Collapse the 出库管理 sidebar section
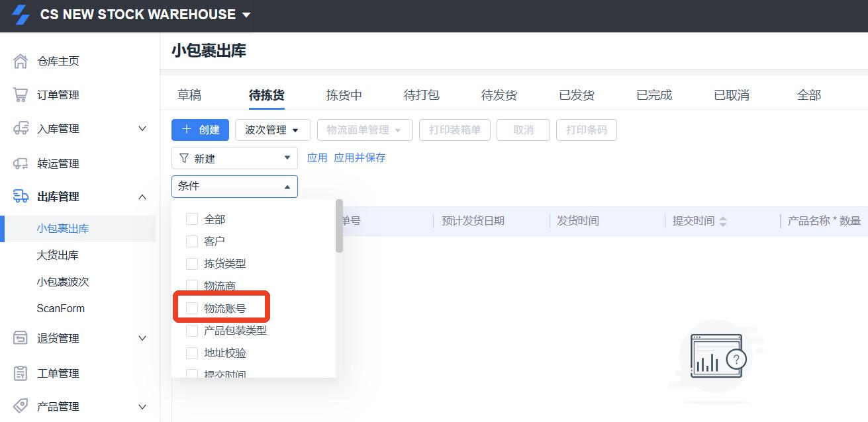The image size is (868, 422). (x=142, y=196)
